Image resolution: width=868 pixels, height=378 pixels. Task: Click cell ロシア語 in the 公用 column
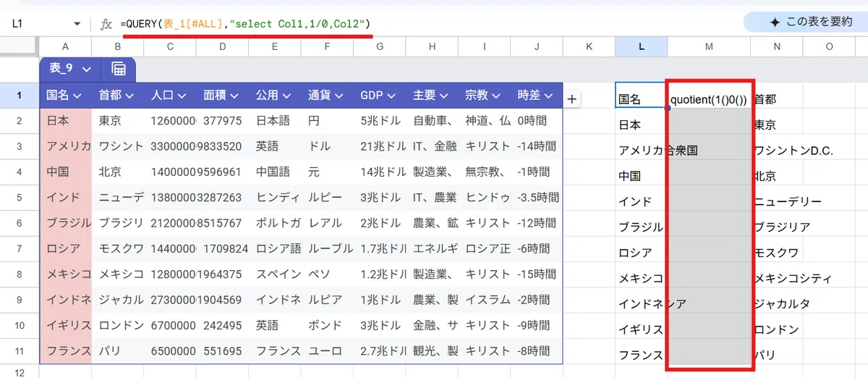[x=275, y=249]
